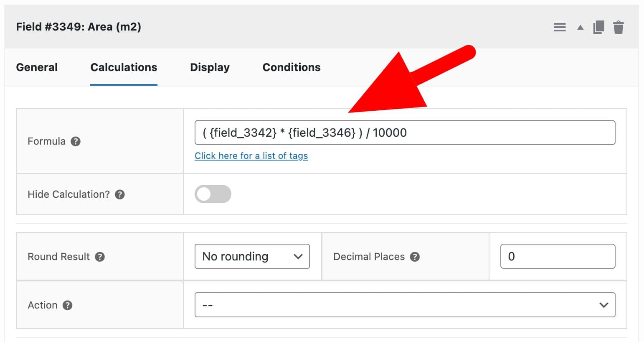Open the Display tab

[x=210, y=67]
